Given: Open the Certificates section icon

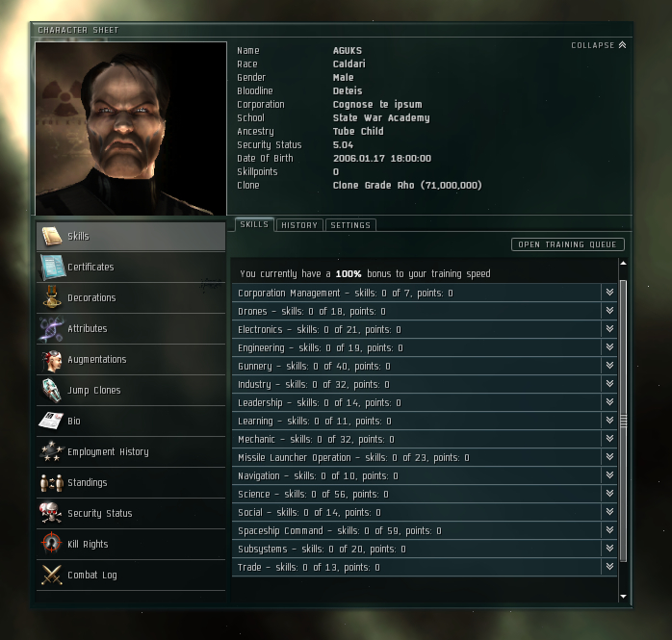Looking at the screenshot, I should pos(52,267).
